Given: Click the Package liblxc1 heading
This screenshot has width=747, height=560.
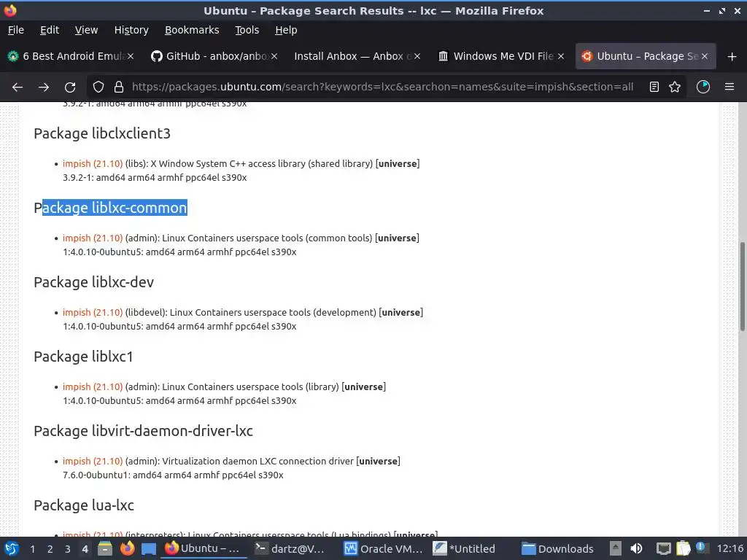Looking at the screenshot, I should tap(83, 357).
